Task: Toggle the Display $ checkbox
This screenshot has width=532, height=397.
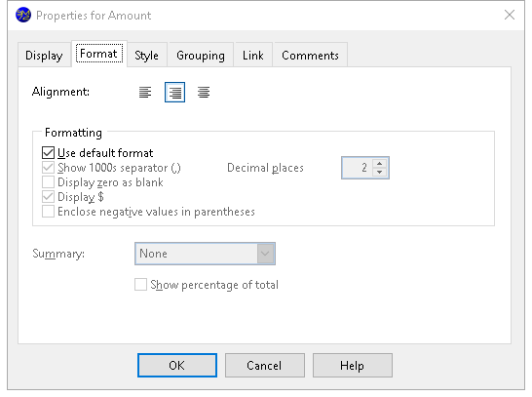Action: click(x=48, y=197)
